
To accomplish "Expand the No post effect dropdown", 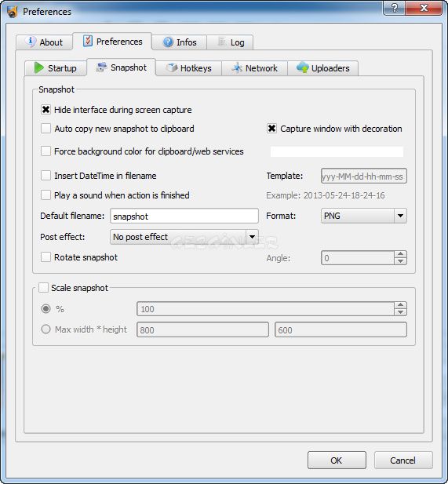I will click(184, 237).
